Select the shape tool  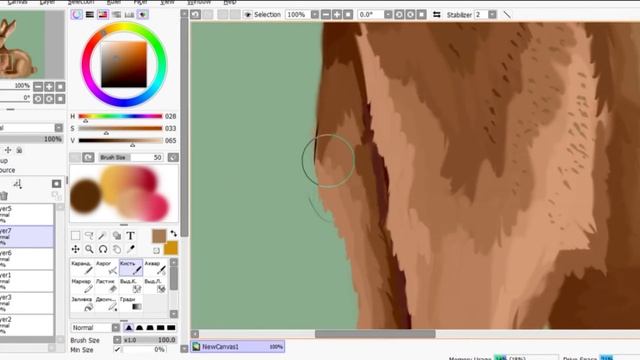tap(117, 236)
